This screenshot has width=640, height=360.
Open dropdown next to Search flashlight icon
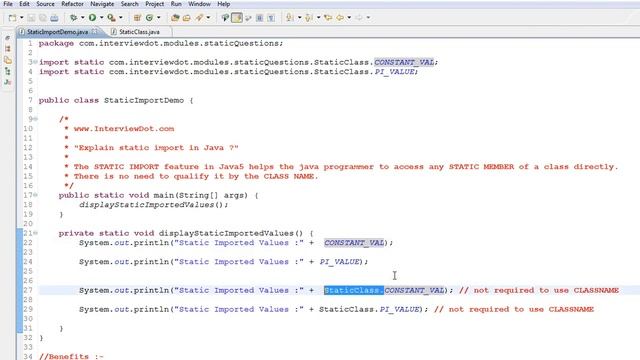[208, 18]
